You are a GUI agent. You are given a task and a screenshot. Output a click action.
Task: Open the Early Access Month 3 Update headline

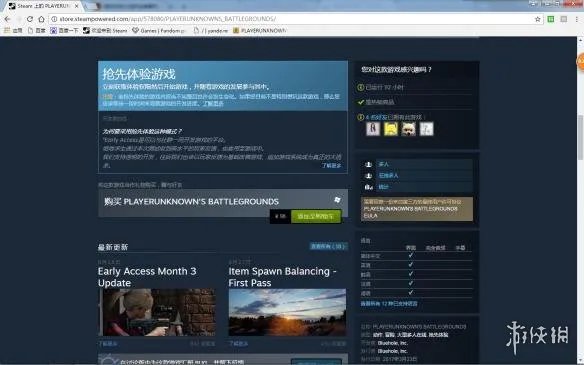tap(147, 277)
